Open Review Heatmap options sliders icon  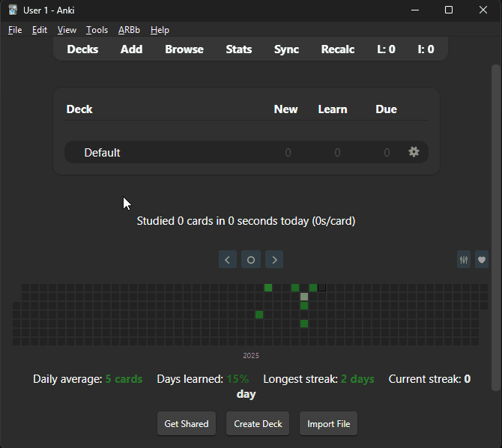464,259
